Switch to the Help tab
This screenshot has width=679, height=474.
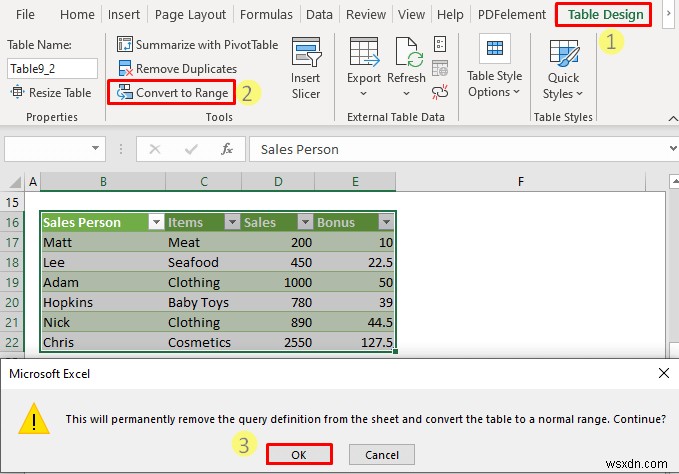[450, 14]
